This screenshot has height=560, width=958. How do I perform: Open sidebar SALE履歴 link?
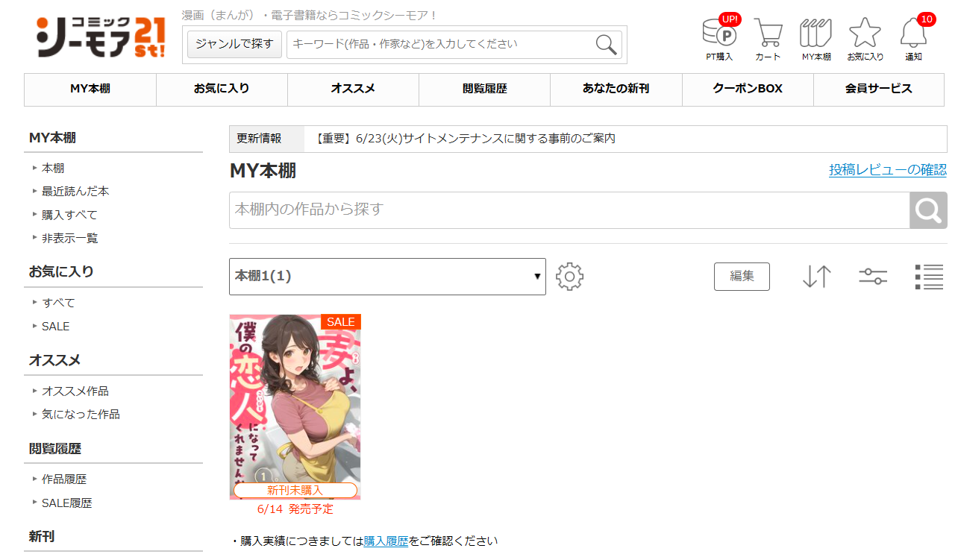[67, 503]
